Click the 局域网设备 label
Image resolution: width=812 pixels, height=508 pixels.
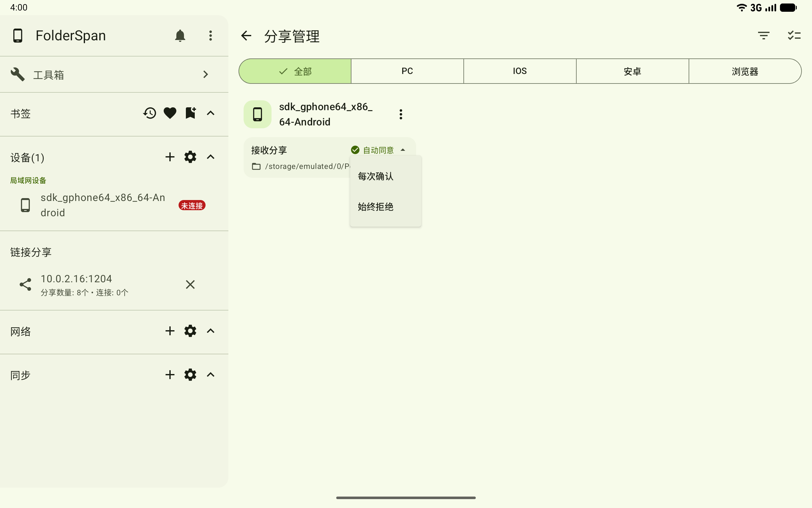coord(28,180)
